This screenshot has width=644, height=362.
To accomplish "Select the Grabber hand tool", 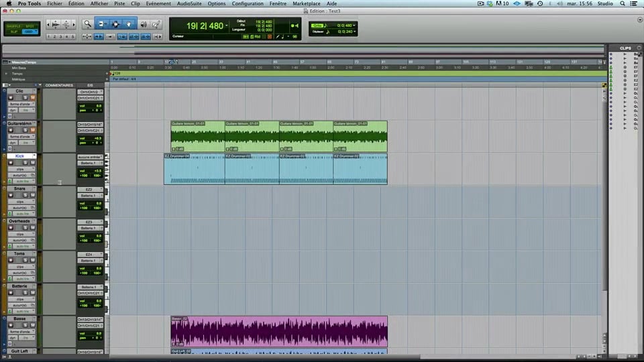I will [129, 24].
